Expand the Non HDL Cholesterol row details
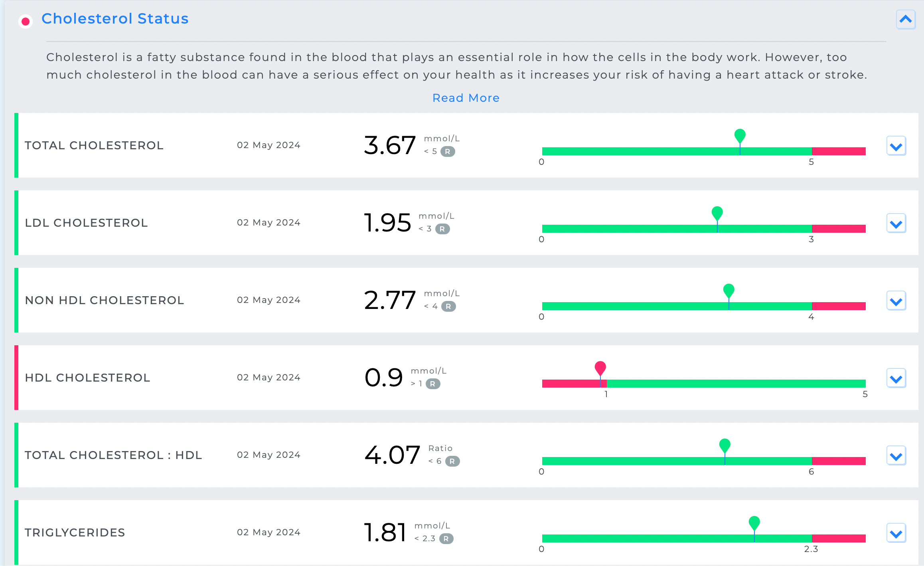The width and height of the screenshot is (924, 566). tap(896, 301)
